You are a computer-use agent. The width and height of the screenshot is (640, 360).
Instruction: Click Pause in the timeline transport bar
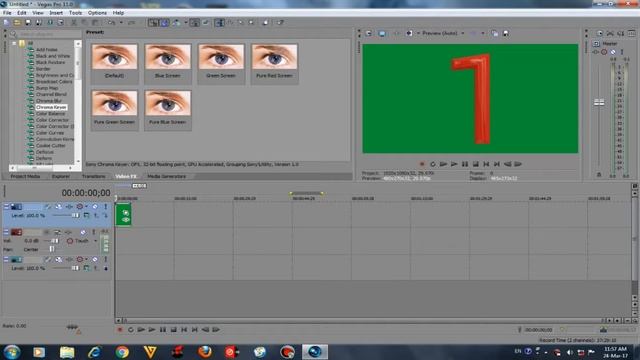[162, 329]
